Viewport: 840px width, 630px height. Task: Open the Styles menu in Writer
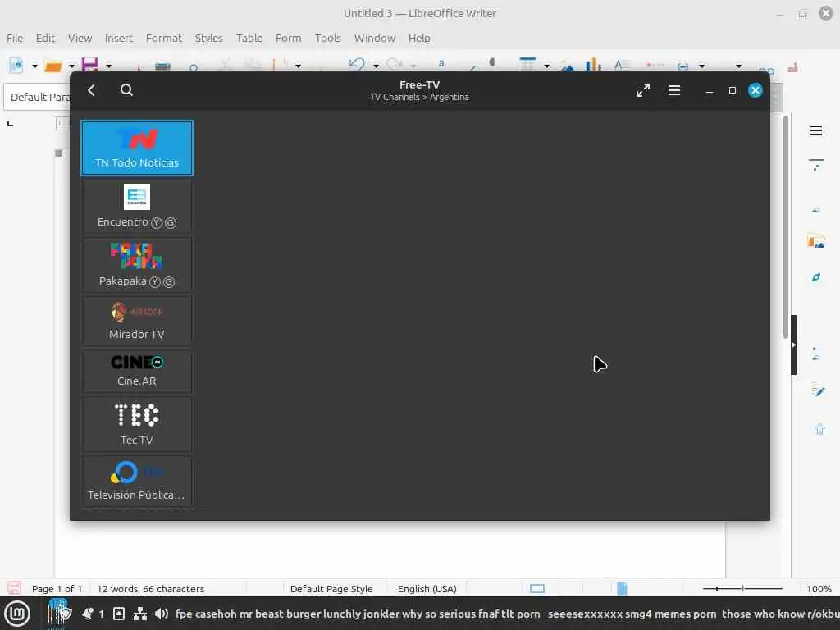[x=208, y=38]
